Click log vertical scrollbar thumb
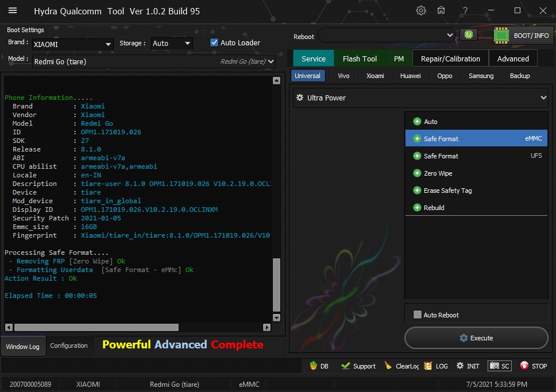Image resolution: width=556 pixels, height=392 pixels. 277,285
